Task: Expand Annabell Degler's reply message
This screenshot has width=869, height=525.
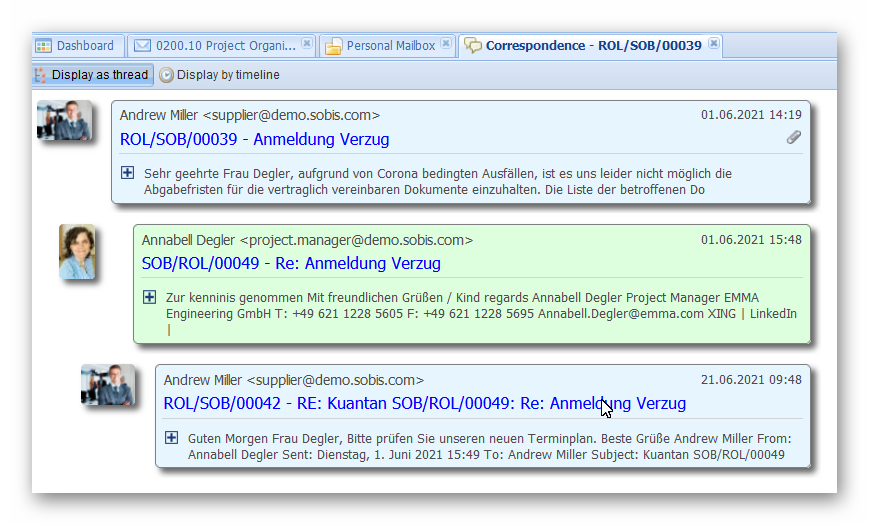Action: coord(149,297)
